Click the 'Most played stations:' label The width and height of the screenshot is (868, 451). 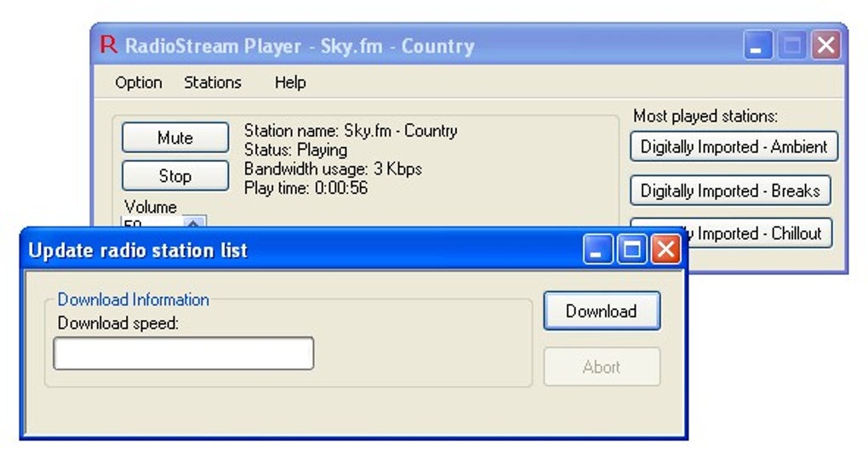pyautogui.click(x=705, y=117)
